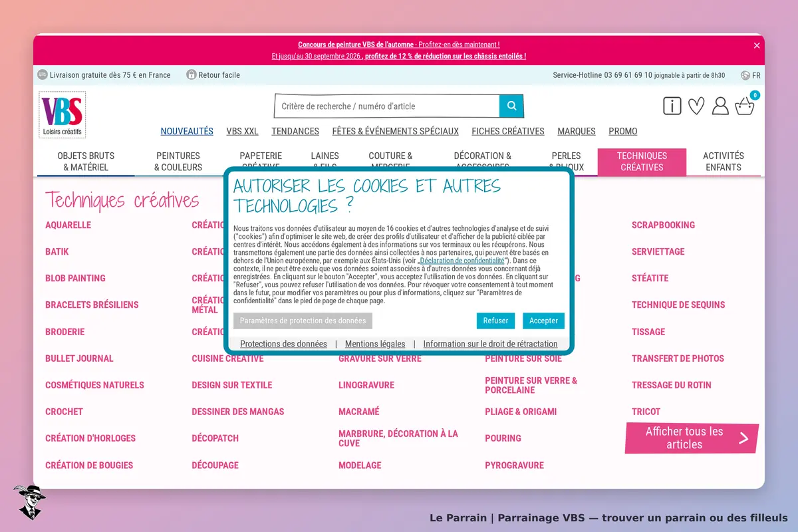Open the DÉCOUPAGE category
Viewport: 798px width, 532px height.
point(215,465)
